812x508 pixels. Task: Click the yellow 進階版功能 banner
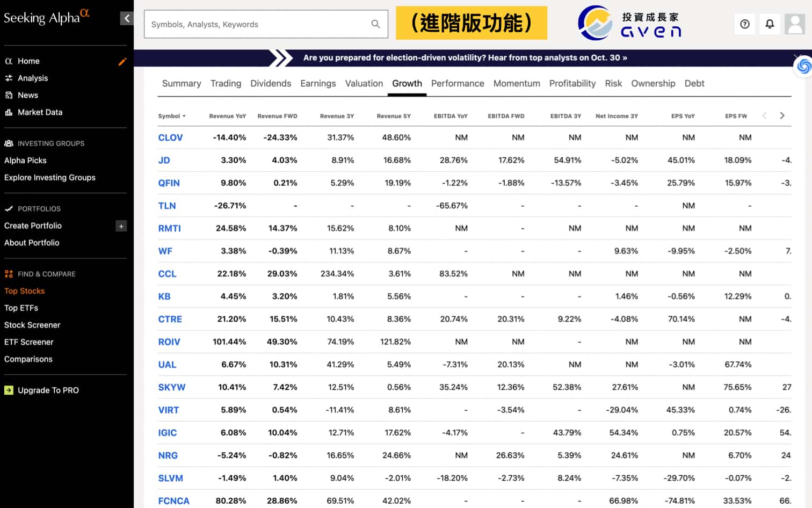pyautogui.click(x=472, y=23)
